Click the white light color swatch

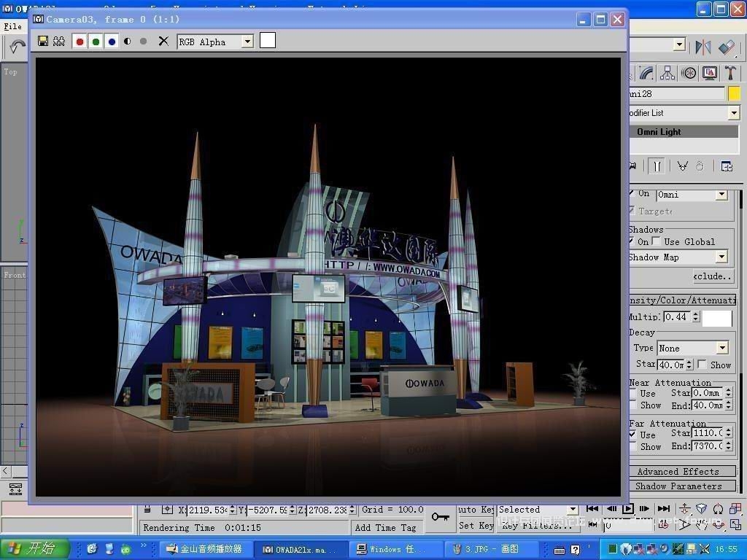tap(717, 318)
